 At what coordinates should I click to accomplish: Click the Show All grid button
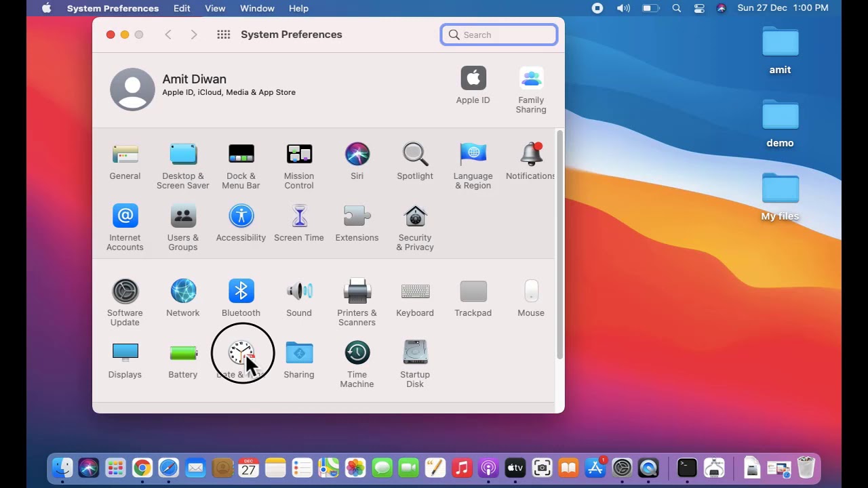pyautogui.click(x=224, y=35)
